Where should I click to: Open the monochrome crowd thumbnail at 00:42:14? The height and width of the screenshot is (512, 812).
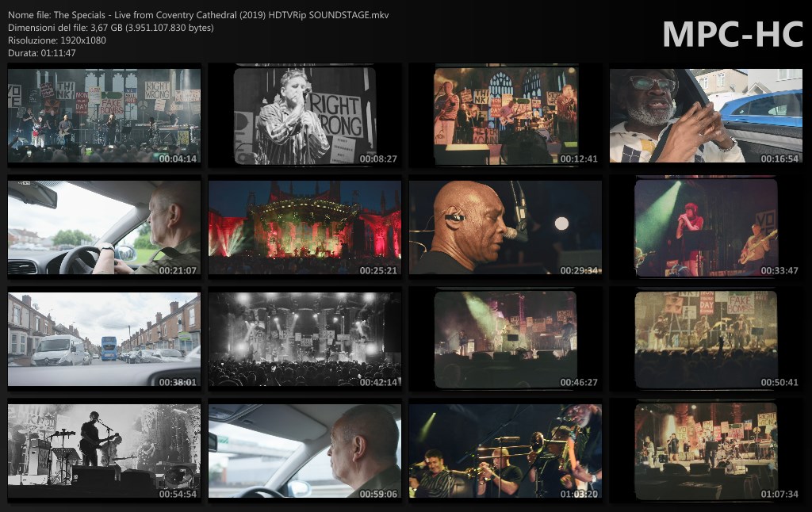click(304, 340)
